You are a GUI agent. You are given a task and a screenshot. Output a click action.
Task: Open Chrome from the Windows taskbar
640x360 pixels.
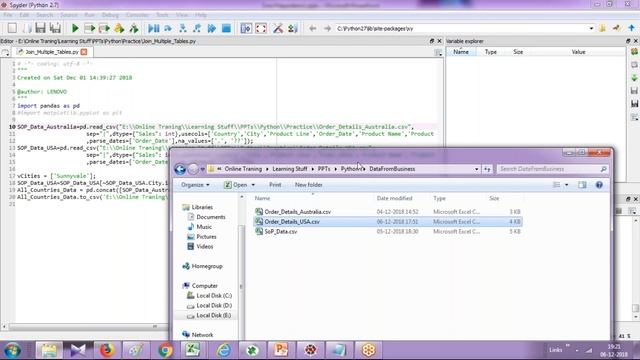pyautogui.click(x=165, y=350)
